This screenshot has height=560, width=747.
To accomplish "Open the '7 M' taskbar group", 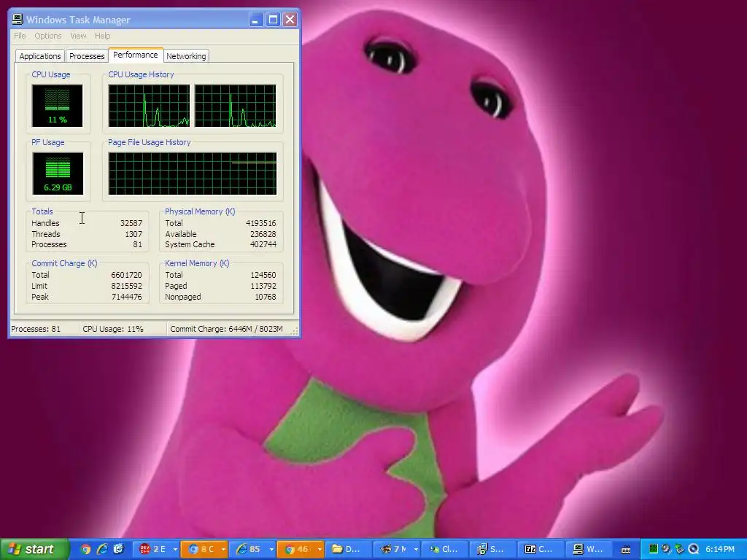I will click(392, 549).
